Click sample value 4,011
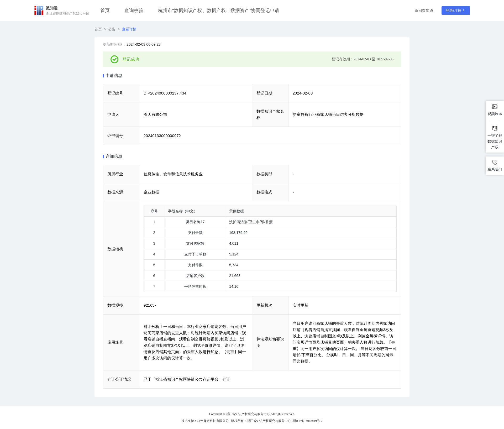 (234, 243)
